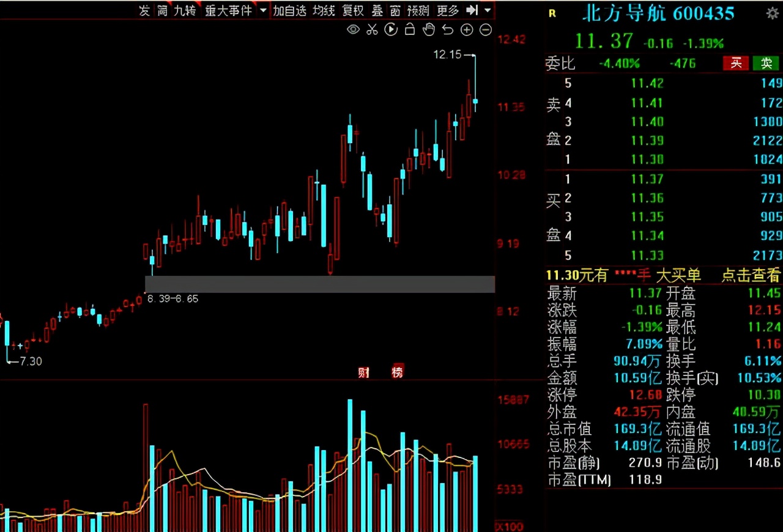Click the green 卖 sell button

[x=766, y=62]
